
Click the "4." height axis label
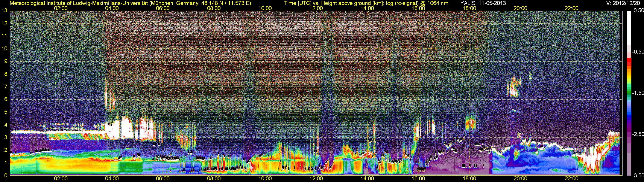pos(6,125)
